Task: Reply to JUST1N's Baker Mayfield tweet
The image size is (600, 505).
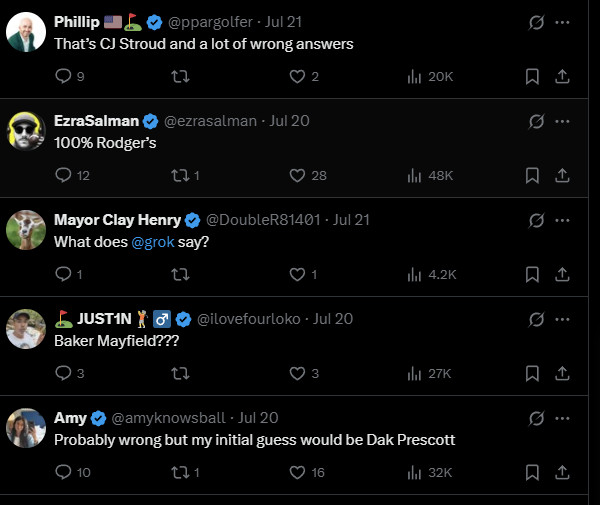Action: click(x=63, y=373)
